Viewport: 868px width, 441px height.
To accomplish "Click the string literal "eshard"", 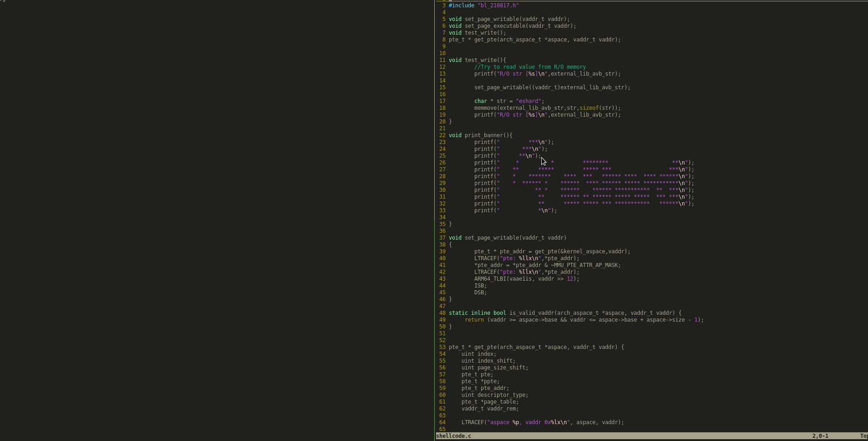I will tap(529, 101).
